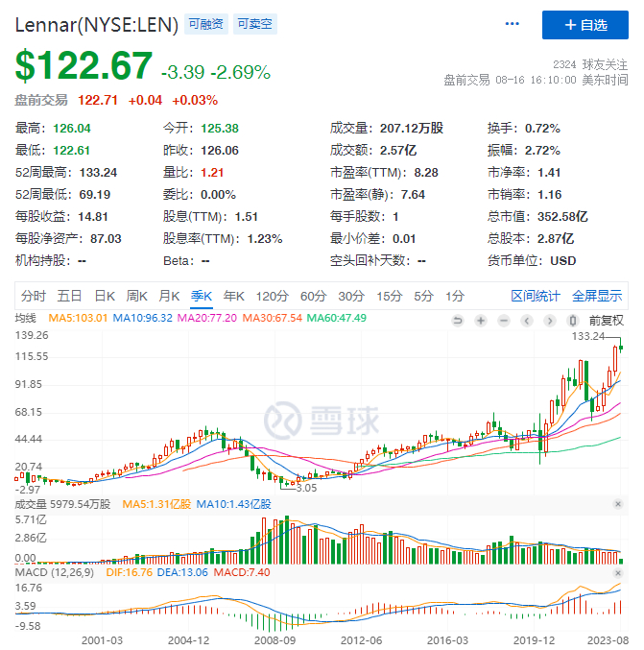Click the chart reset/undo arrow icon
The height and width of the screenshot is (650, 644).
pyautogui.click(x=458, y=321)
